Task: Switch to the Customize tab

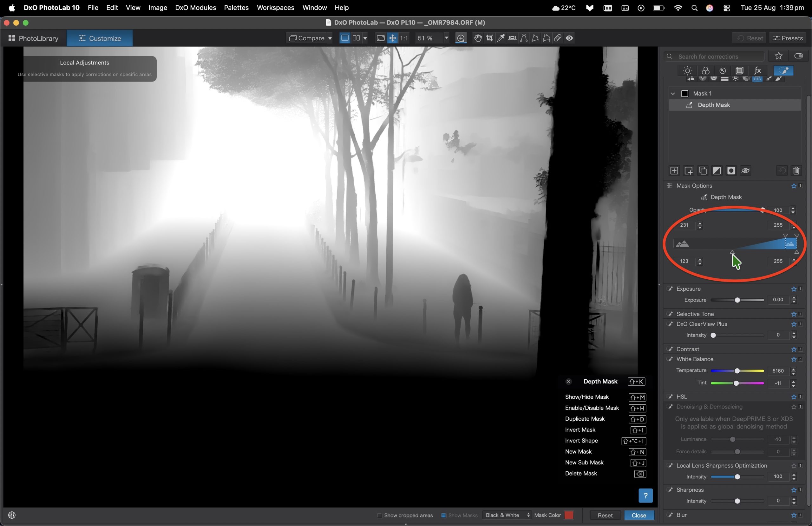Action: [100, 38]
